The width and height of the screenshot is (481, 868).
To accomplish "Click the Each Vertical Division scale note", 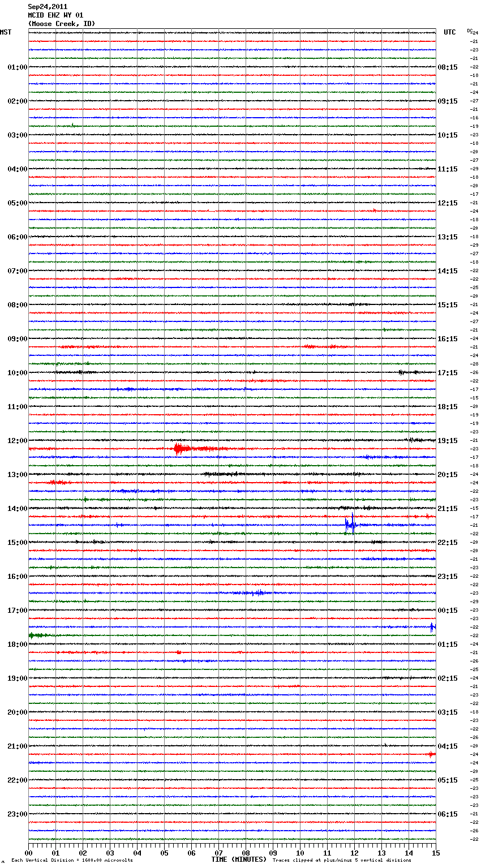I will [x=72, y=861].
